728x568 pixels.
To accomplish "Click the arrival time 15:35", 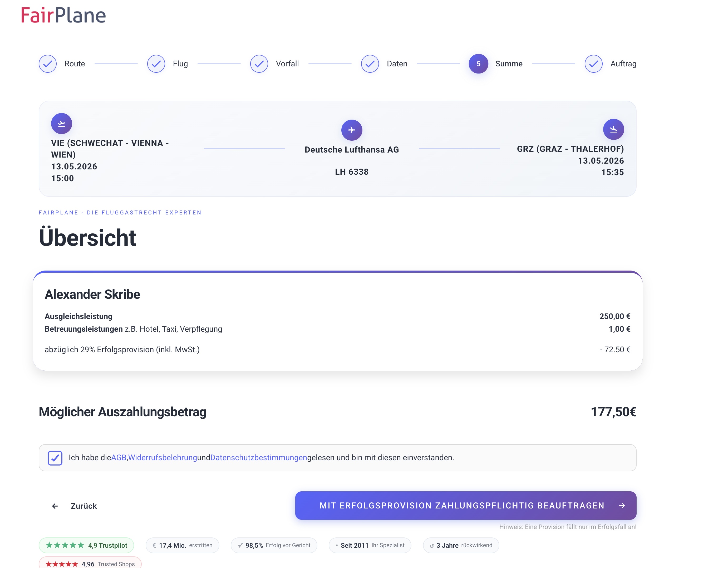I will tap(612, 172).
